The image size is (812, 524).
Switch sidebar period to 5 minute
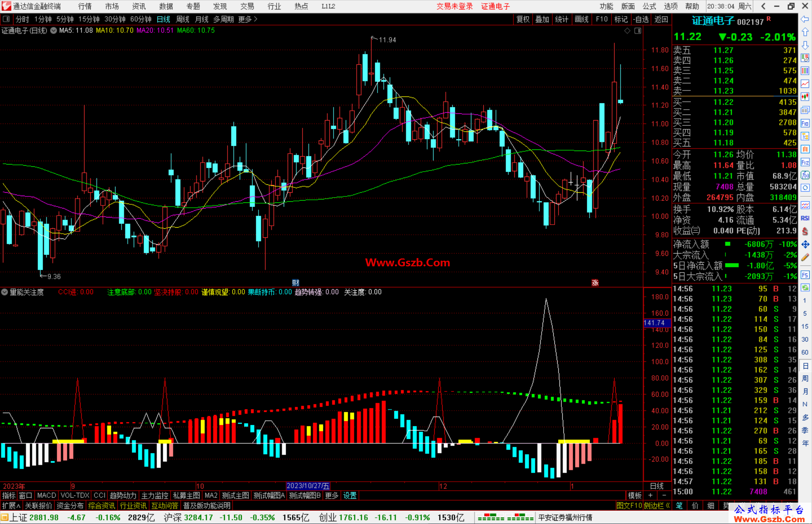804,314
